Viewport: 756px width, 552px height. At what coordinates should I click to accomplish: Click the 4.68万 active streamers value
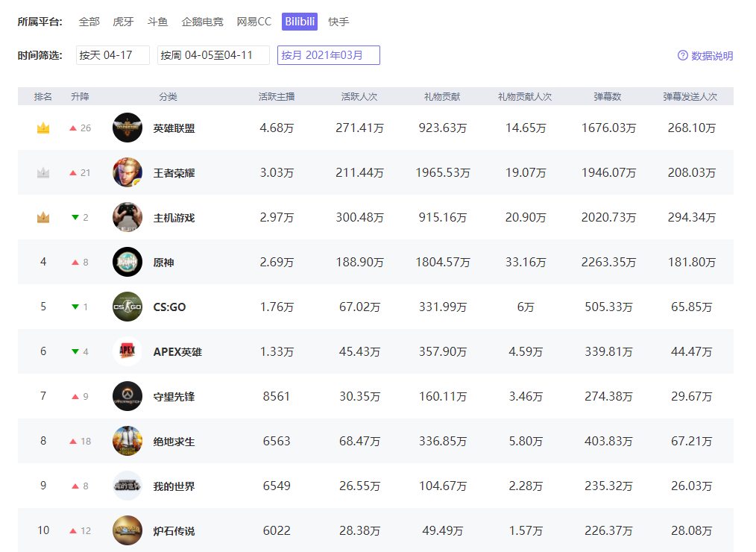point(277,128)
